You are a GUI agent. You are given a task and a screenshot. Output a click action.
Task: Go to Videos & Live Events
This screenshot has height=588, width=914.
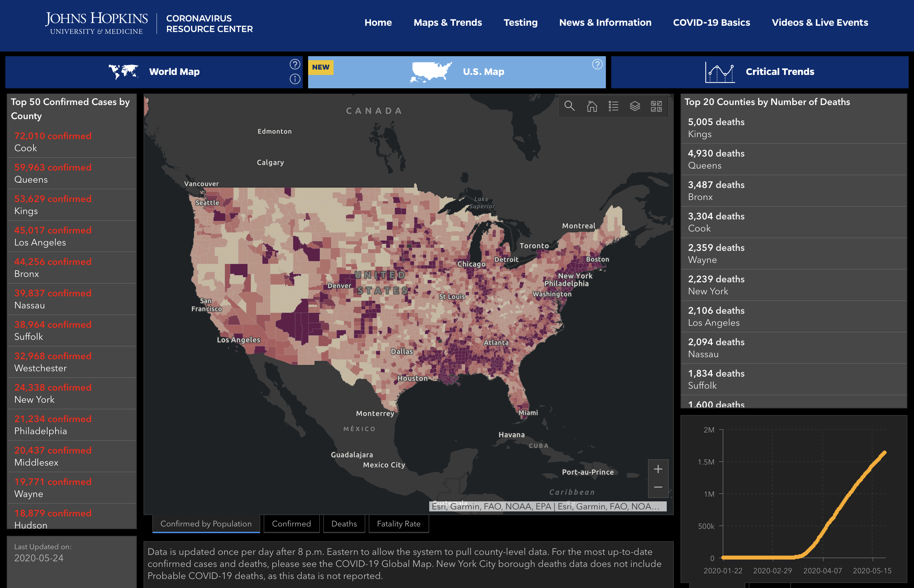pyautogui.click(x=820, y=22)
